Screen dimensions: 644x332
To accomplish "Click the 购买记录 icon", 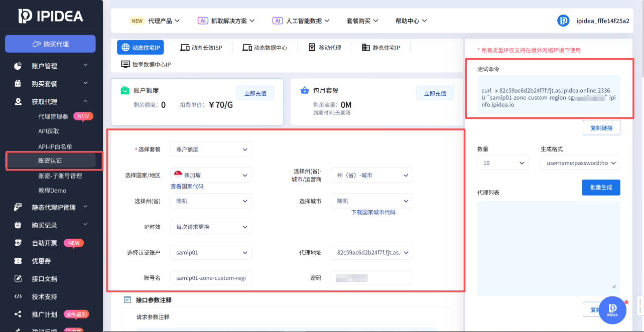I will (18, 225).
